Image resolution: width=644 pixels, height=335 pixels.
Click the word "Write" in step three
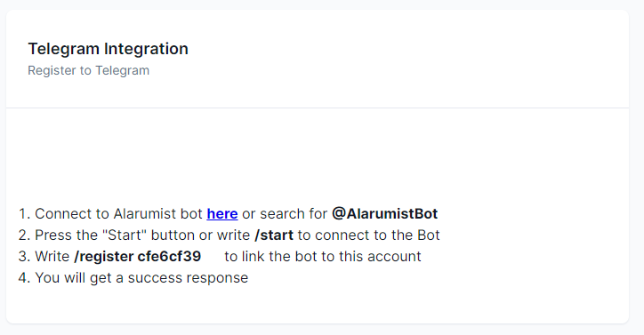[x=52, y=257]
